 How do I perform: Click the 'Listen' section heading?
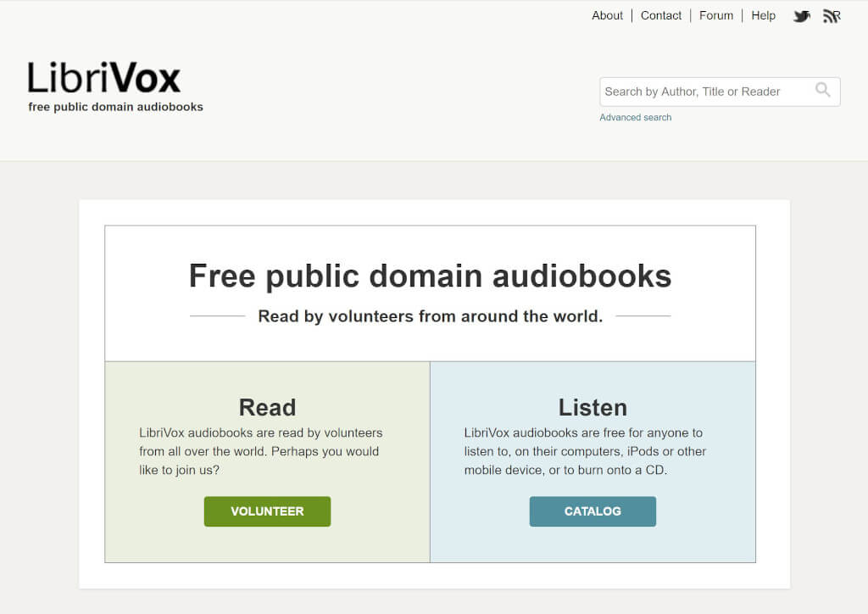pyautogui.click(x=593, y=407)
